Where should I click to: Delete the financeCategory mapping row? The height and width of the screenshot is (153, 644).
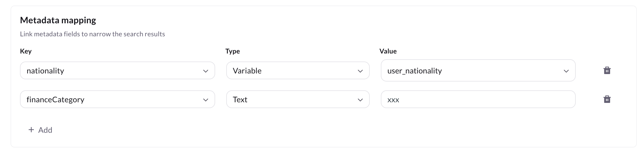tap(607, 99)
